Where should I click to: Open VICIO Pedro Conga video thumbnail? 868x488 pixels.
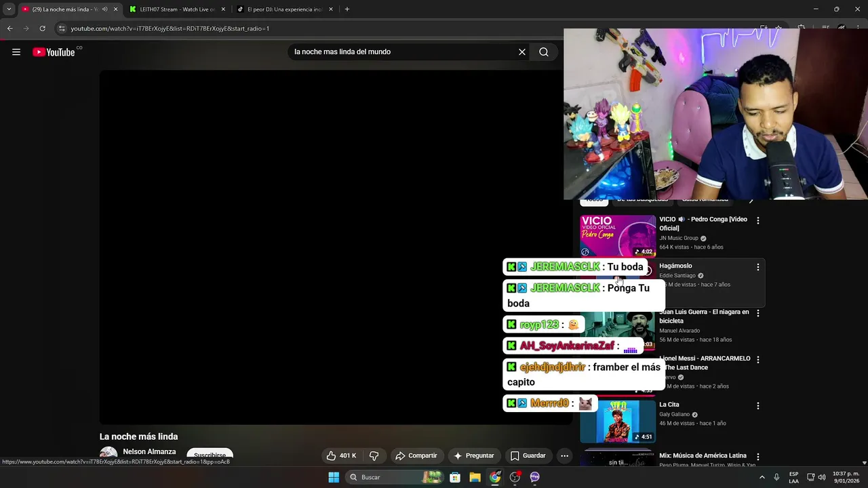[618, 236]
